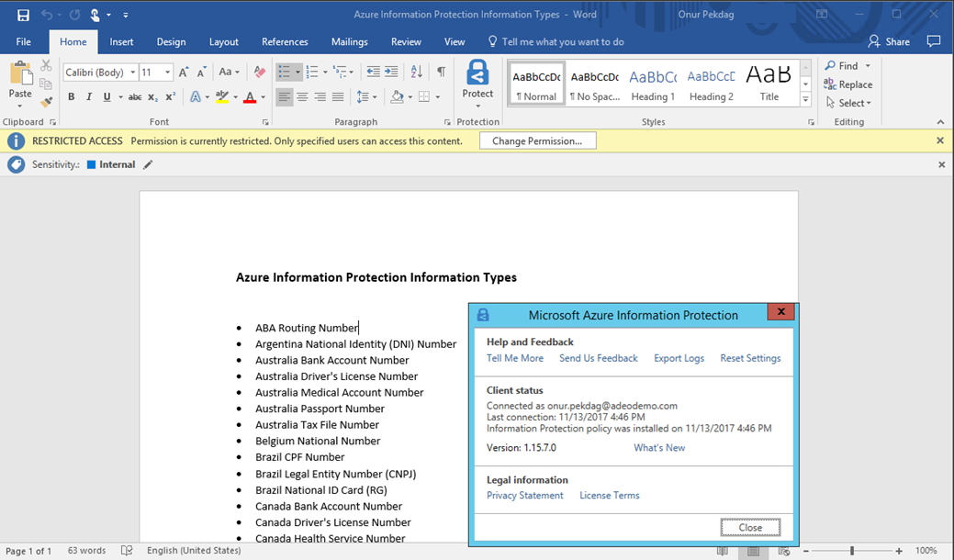Increase font size with Grow Font icon
The width and height of the screenshot is (954, 560).
point(184,73)
